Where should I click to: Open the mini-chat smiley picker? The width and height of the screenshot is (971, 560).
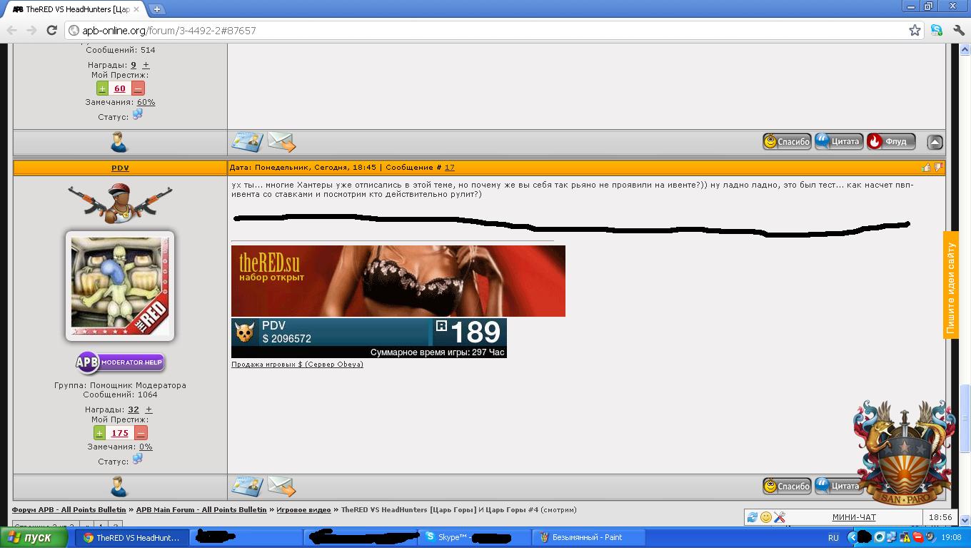click(765, 517)
